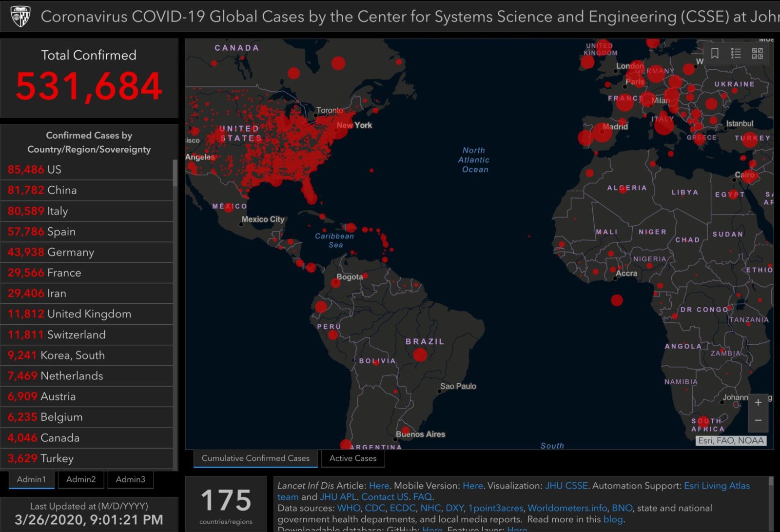Viewport: 780px width, 532px height.
Task: Click the red circle in the Atlantic near Accra
Action: pos(617,300)
